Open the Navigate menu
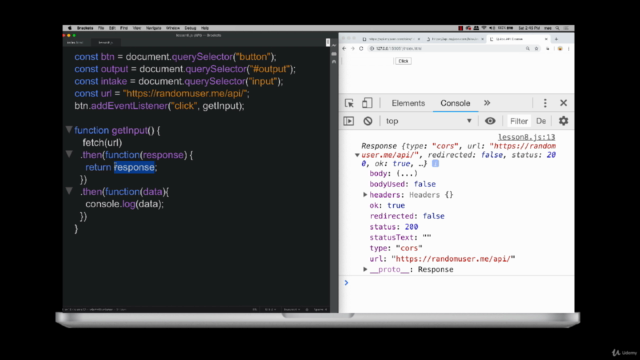The height and width of the screenshot is (360, 640). point(153,28)
